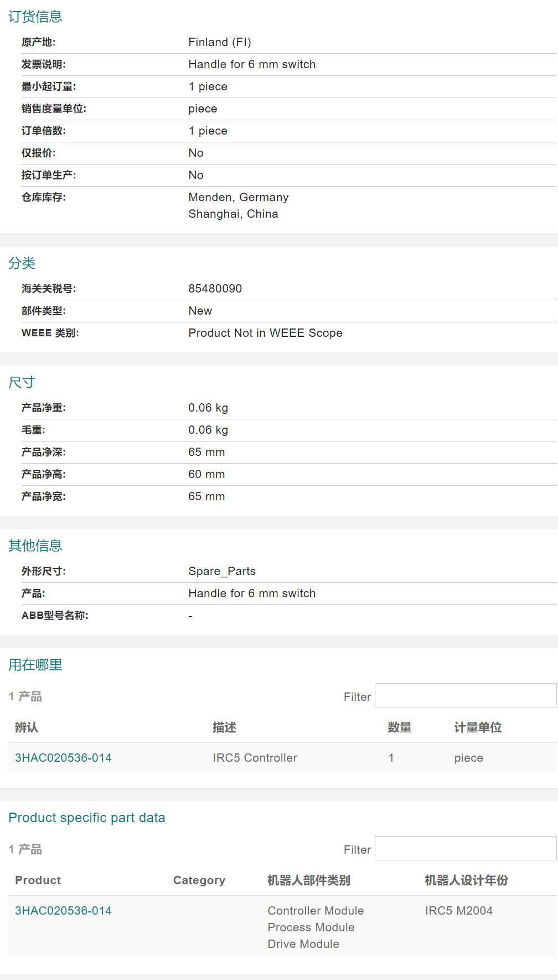Screen dimensions: 558x980
Task: Sort by the Category column header
Action: tap(199, 880)
